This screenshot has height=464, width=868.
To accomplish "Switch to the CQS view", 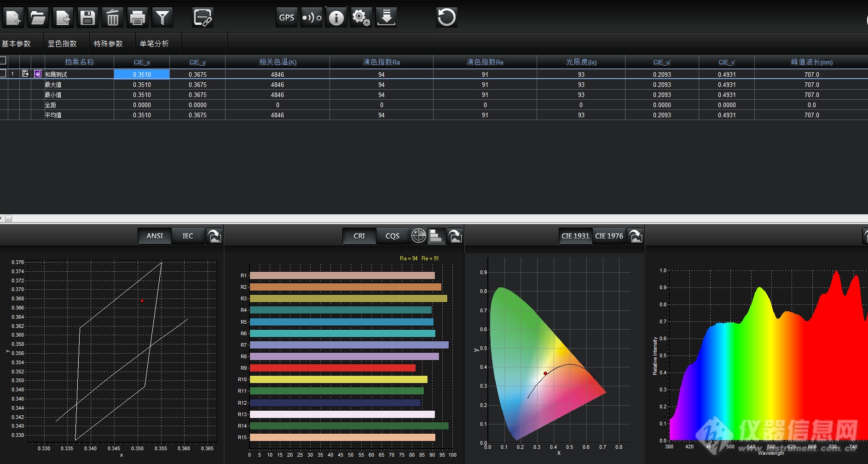I will pyautogui.click(x=393, y=236).
